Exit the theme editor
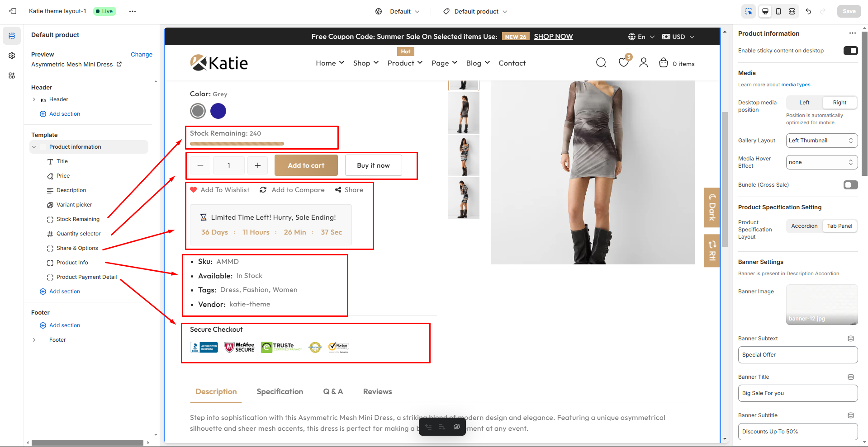Image resolution: width=868 pixels, height=447 pixels. pyautogui.click(x=12, y=11)
